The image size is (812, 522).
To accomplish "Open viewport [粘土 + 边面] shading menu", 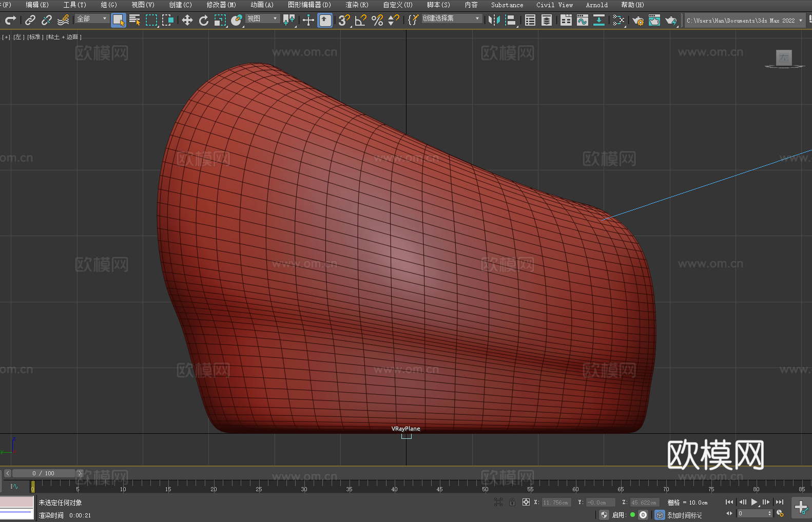I will tap(64, 37).
